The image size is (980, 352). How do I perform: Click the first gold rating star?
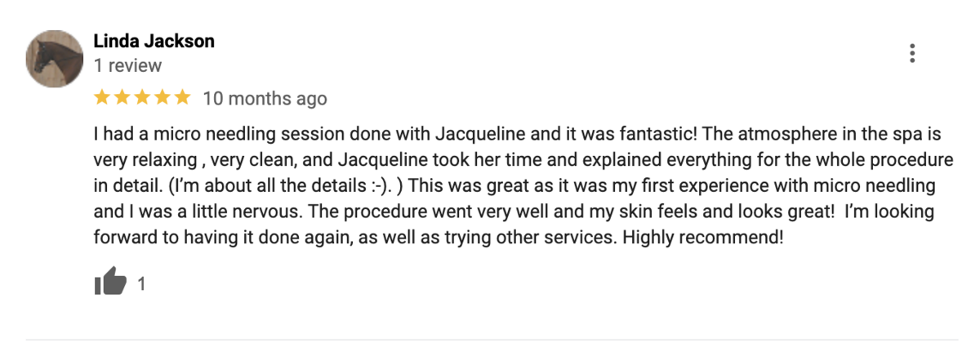click(102, 98)
